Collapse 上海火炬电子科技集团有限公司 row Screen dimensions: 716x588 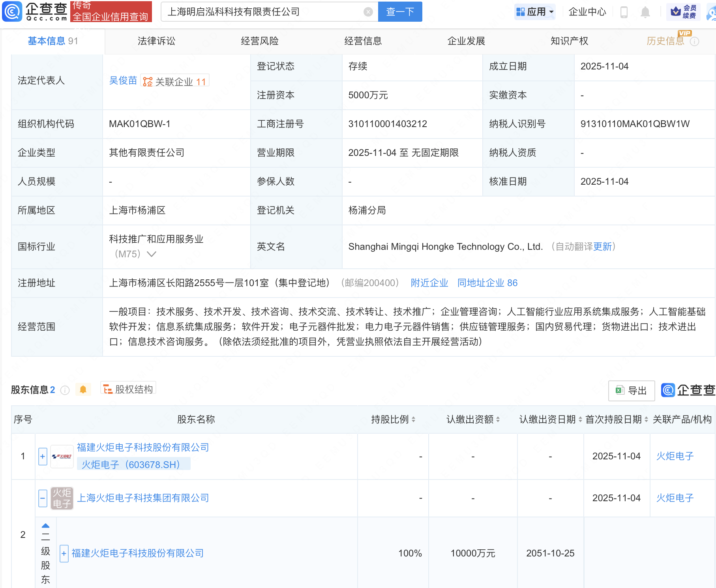click(43, 498)
